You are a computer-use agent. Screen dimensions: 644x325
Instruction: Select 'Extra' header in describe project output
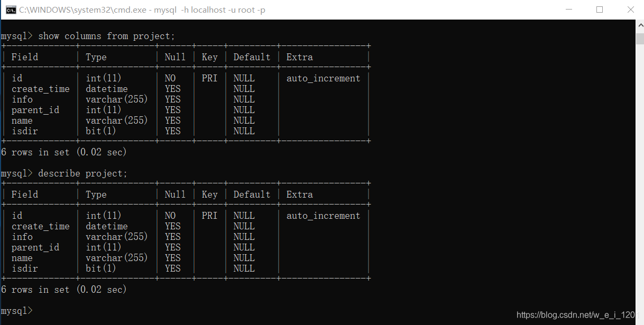pos(300,194)
